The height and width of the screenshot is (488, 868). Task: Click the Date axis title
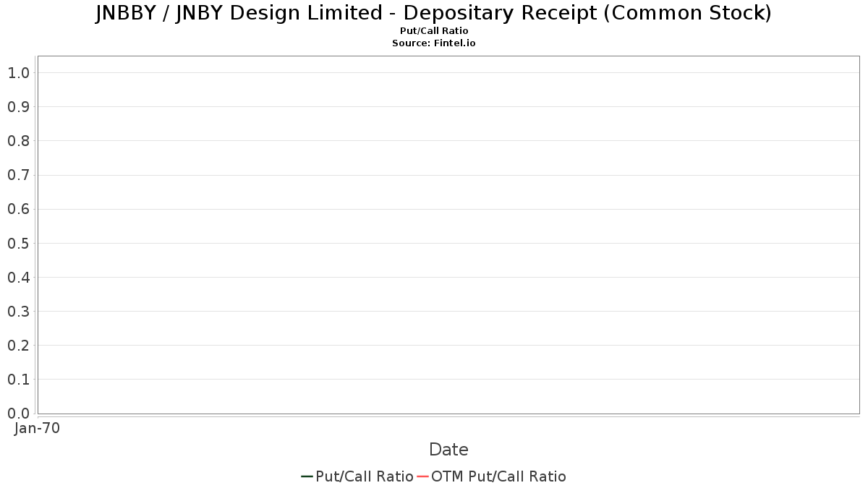click(x=448, y=450)
